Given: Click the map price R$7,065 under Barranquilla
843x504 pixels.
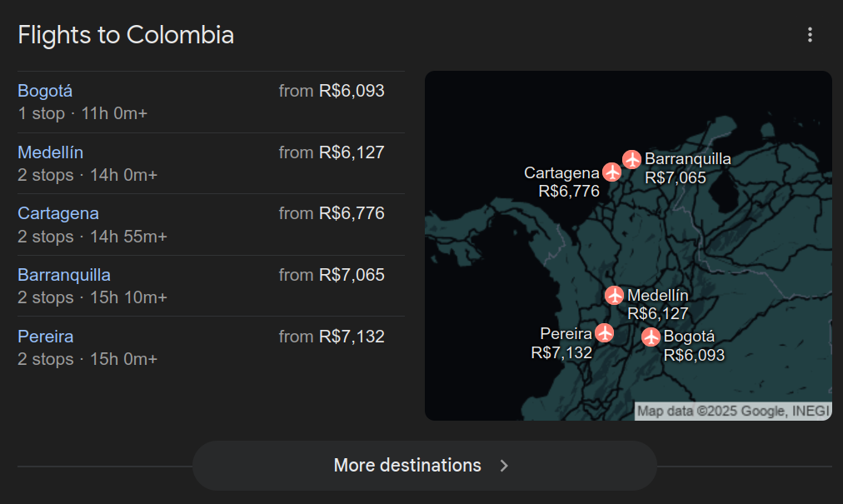Looking at the screenshot, I should point(676,177).
